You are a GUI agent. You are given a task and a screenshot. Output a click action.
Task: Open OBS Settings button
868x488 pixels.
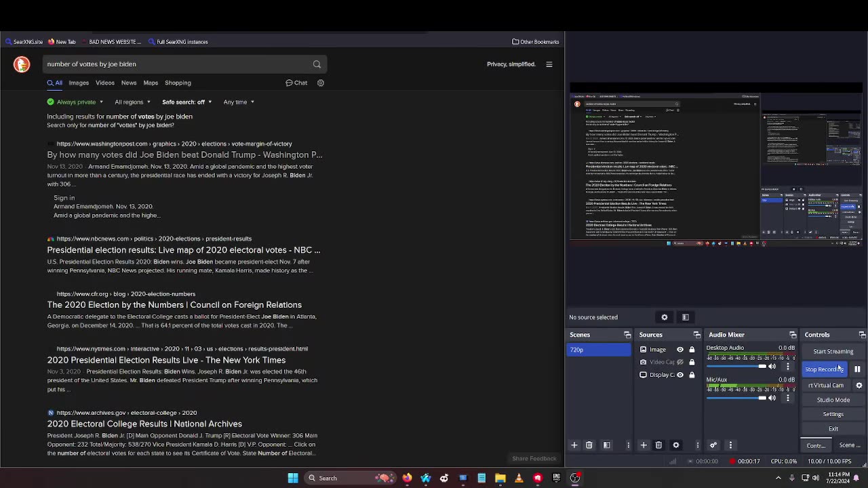tap(833, 414)
